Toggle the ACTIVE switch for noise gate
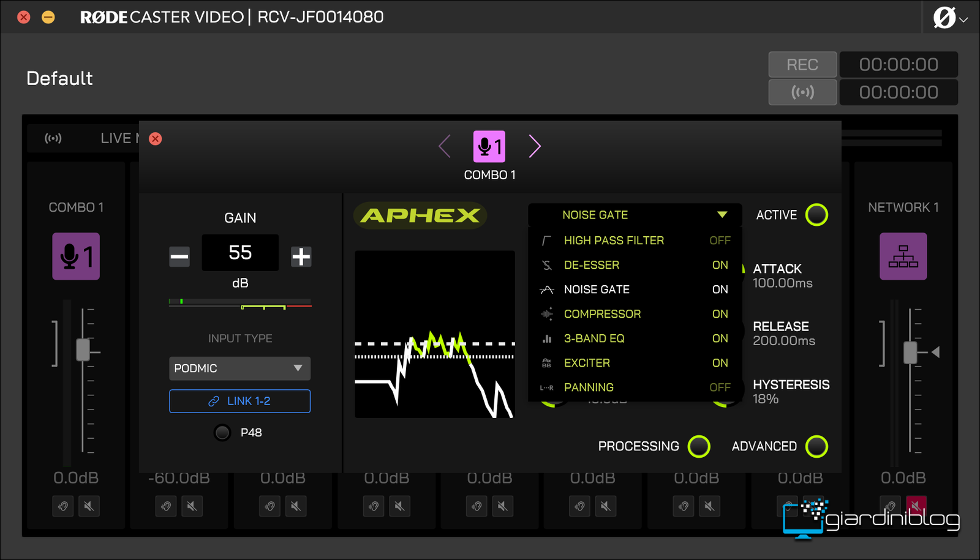Image resolution: width=980 pixels, height=560 pixels. [816, 215]
